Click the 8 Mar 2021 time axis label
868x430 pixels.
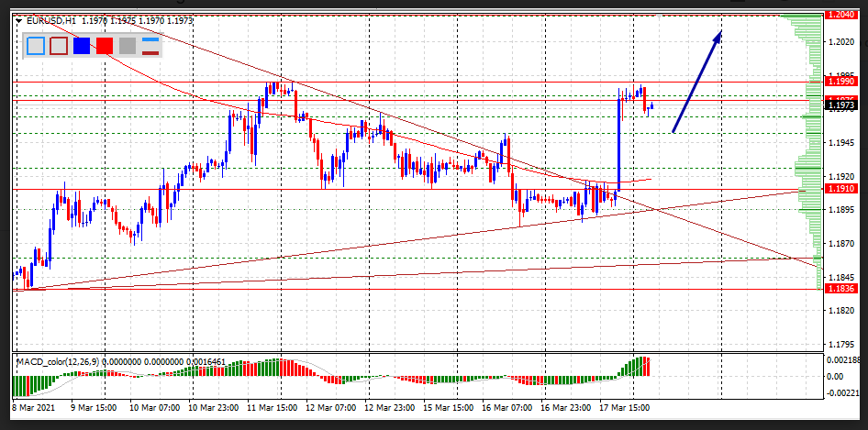click(x=34, y=406)
